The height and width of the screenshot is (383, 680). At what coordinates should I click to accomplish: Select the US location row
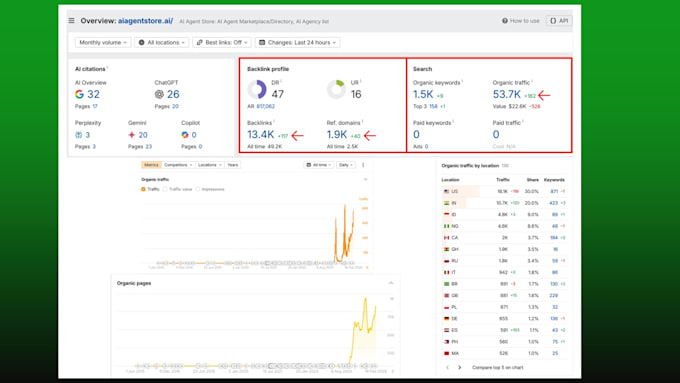click(x=504, y=191)
